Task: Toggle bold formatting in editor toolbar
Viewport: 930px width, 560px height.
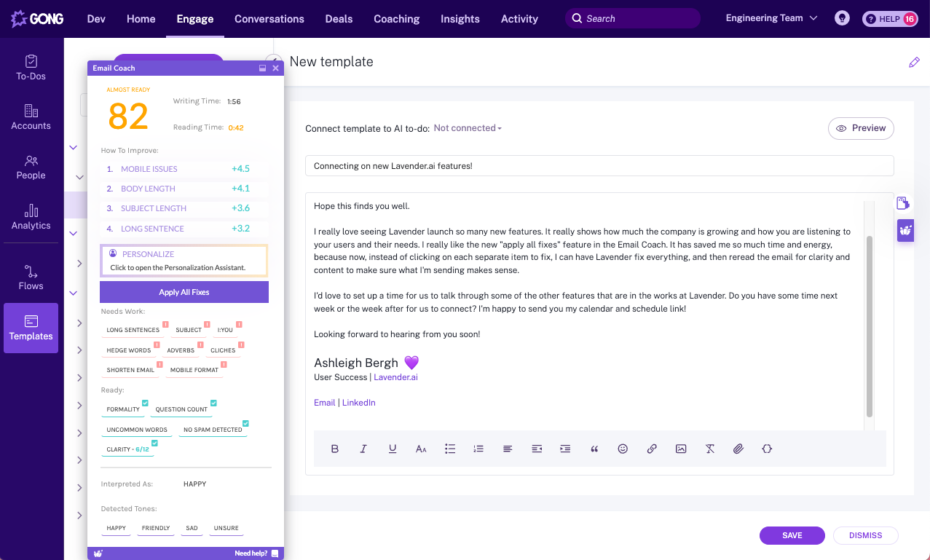Action: click(335, 449)
